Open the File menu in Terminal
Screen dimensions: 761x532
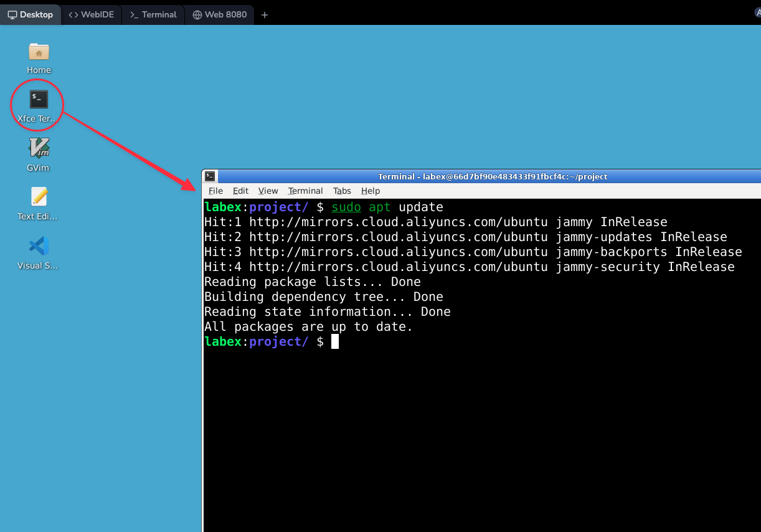click(x=215, y=191)
